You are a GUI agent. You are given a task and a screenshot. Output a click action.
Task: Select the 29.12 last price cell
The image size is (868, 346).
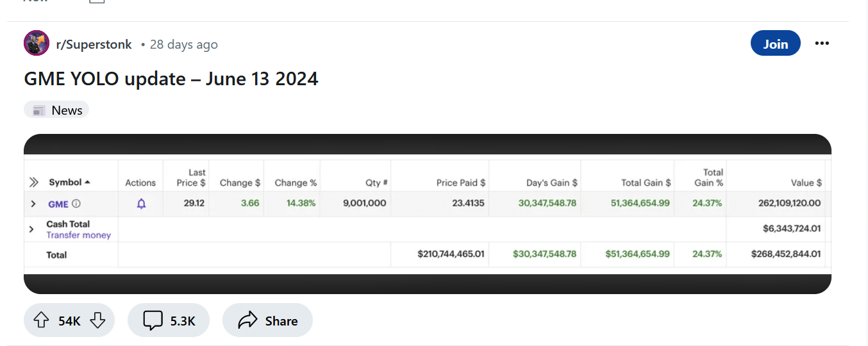194,203
